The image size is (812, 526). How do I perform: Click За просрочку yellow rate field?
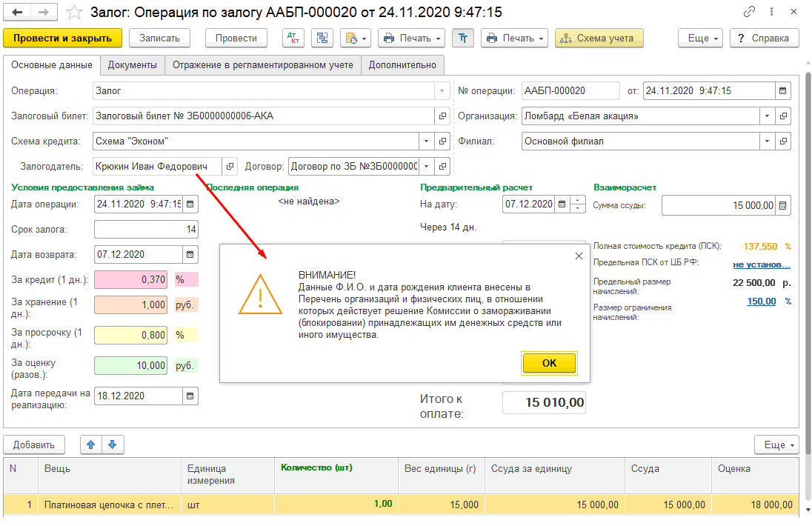130,336
